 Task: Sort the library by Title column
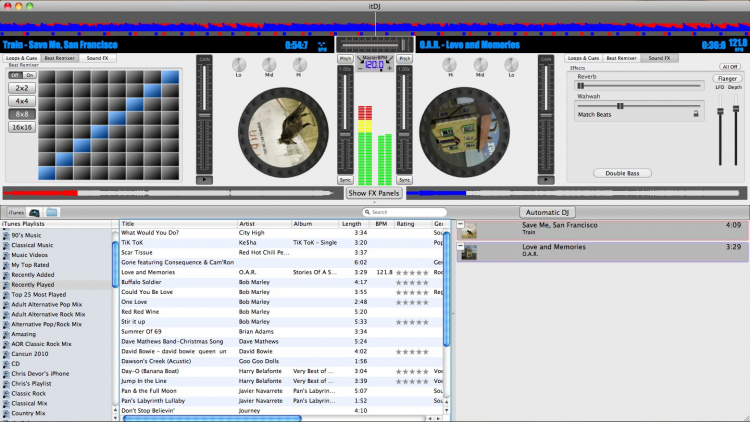click(x=178, y=223)
